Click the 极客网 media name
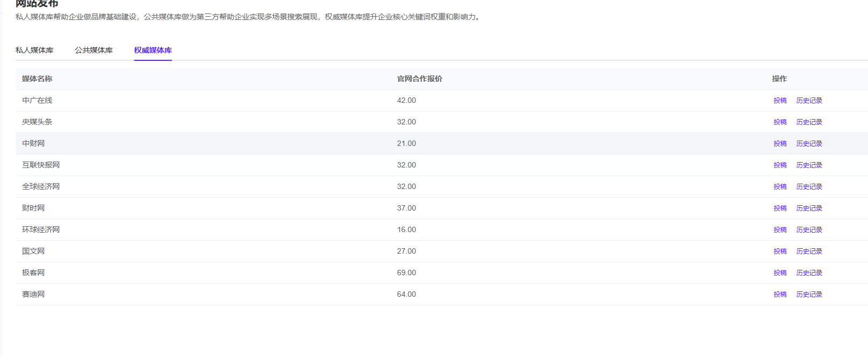Image resolution: width=868 pixels, height=356 pixels. [33, 273]
